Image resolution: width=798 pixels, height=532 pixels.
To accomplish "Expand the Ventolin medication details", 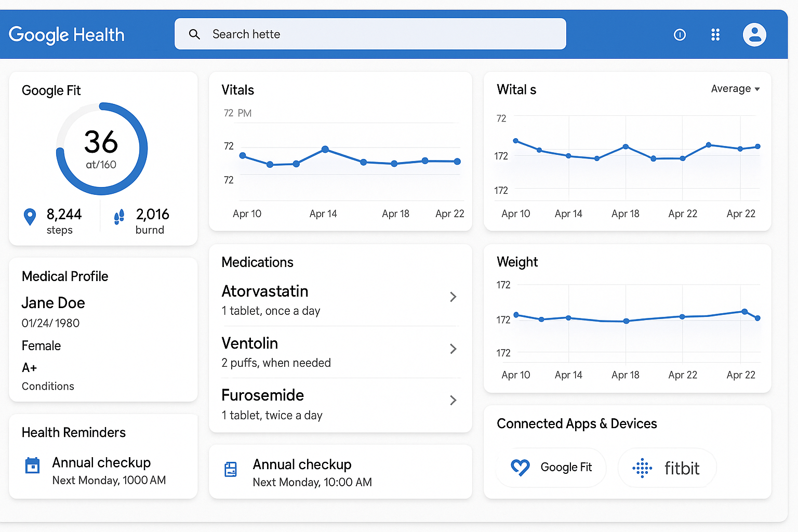I will tap(453, 349).
